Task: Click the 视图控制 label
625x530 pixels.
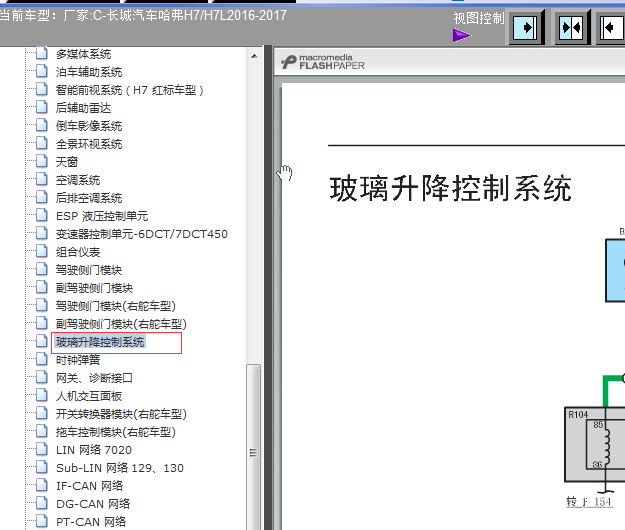Action: click(x=479, y=18)
